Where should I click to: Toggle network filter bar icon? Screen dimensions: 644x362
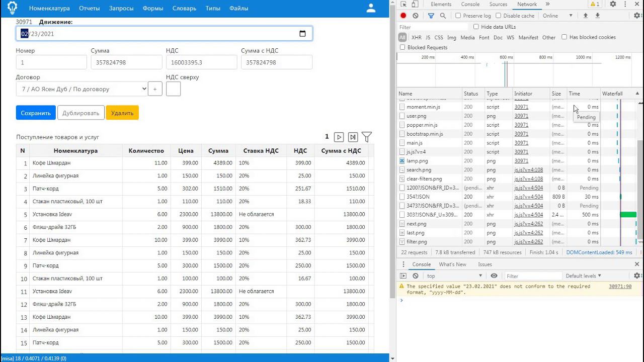pos(431,16)
